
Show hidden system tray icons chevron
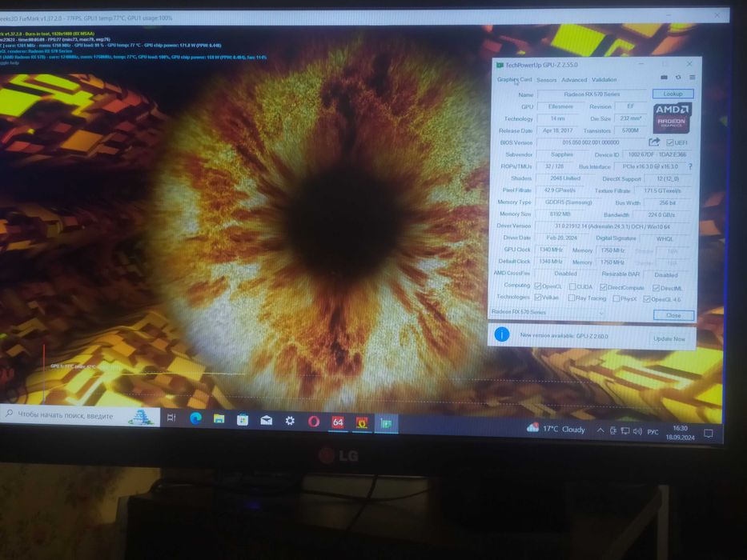pos(600,430)
